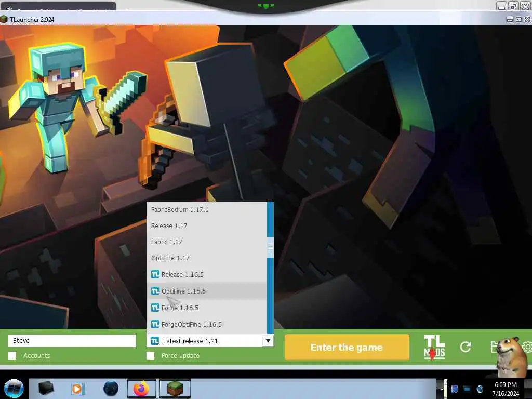Click the TL icon beside OptiFine 1.16.5
This screenshot has height=399, width=532.
(x=155, y=291)
